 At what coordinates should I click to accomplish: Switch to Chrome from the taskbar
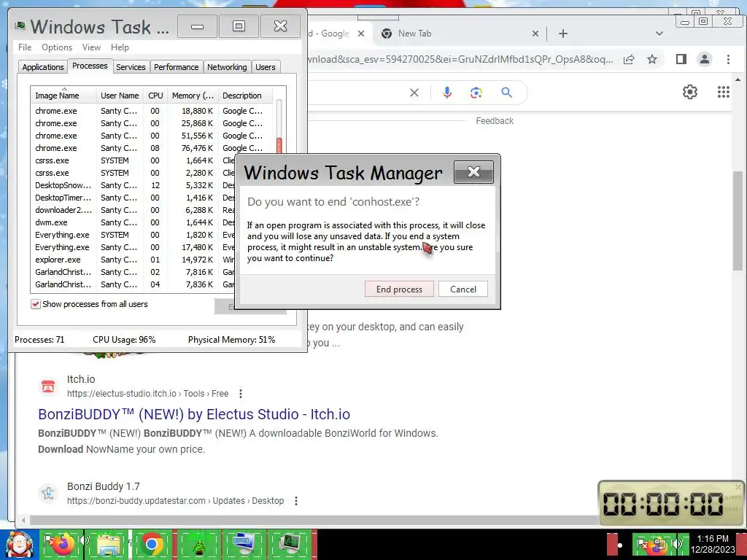point(152,544)
